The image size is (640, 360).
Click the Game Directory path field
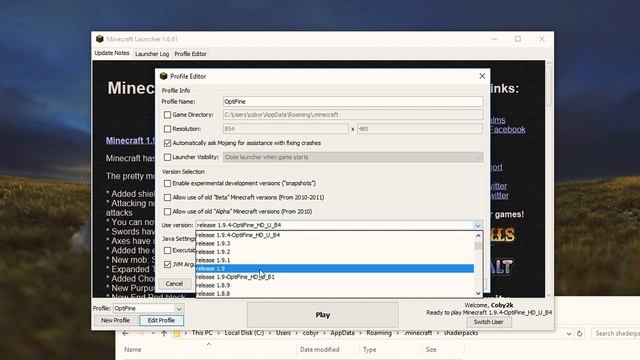tap(353, 115)
